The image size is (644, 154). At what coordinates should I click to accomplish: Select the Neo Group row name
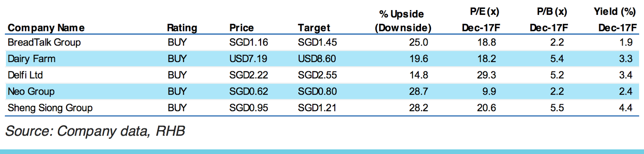pyautogui.click(x=31, y=92)
